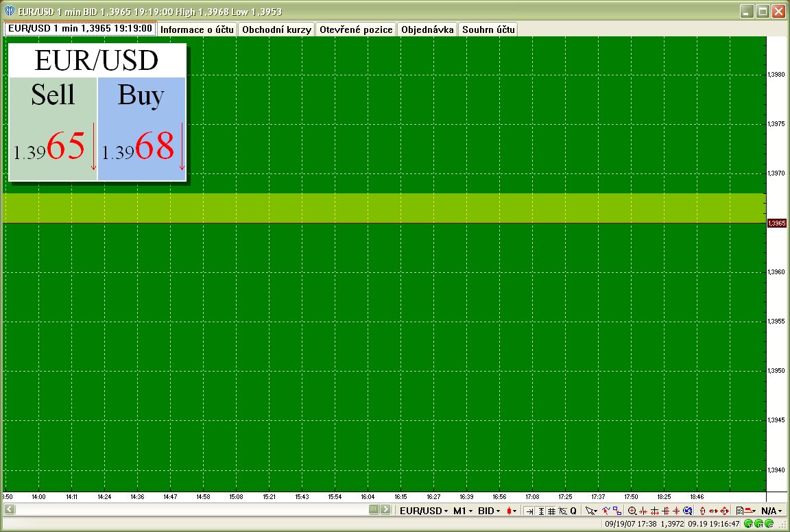Select the arrow pointer tool
Screen dimensions: 790x532
591,511
